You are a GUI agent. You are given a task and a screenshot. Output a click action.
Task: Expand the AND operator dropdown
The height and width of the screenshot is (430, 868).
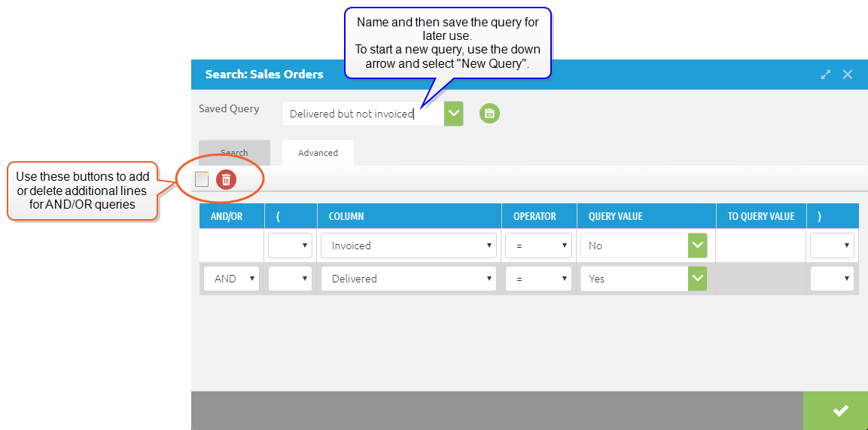click(231, 279)
